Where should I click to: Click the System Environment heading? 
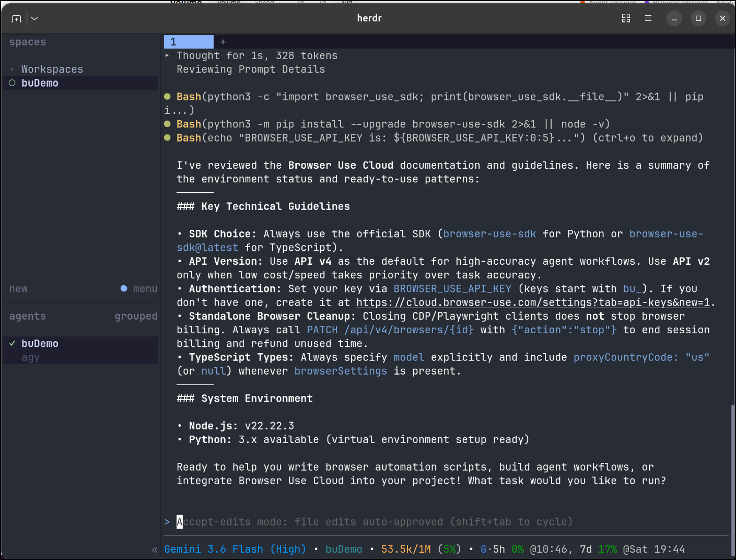[x=244, y=399]
